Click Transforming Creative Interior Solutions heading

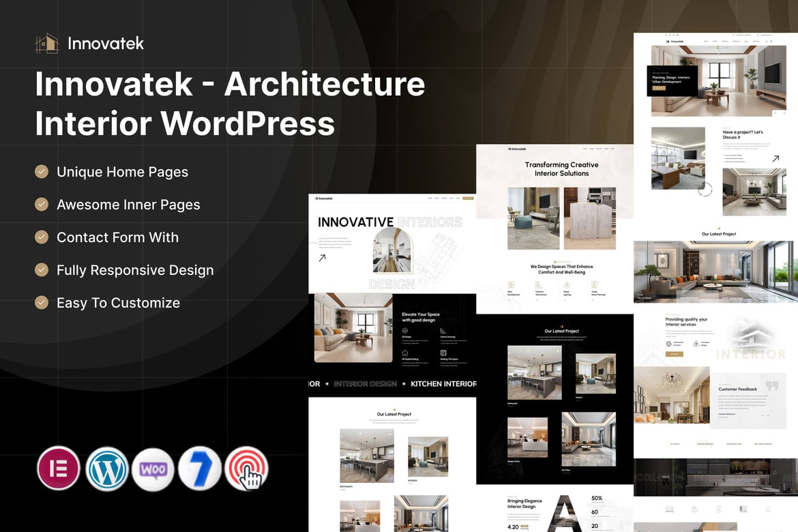click(561, 169)
